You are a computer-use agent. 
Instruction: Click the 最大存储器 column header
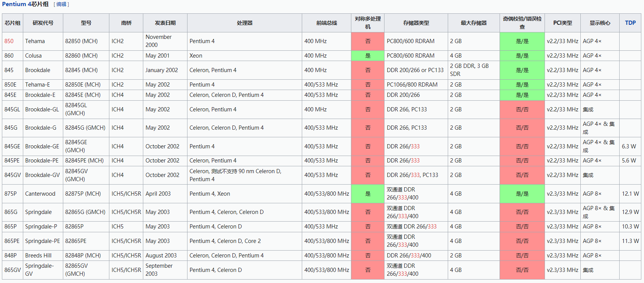click(474, 23)
